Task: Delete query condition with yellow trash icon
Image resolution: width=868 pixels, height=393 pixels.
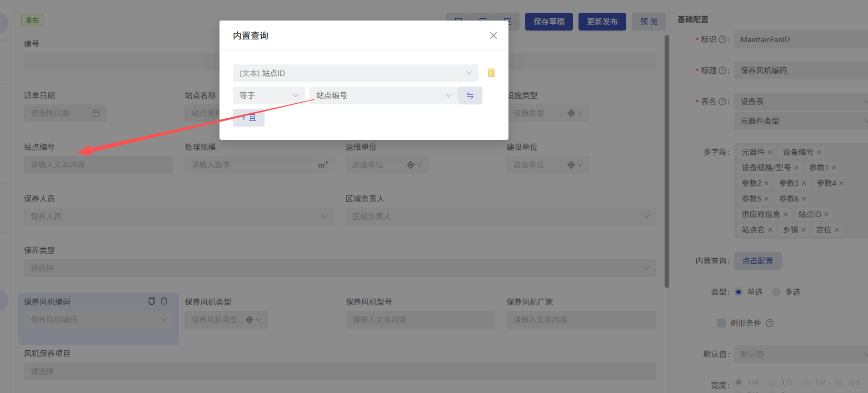Action: click(491, 73)
